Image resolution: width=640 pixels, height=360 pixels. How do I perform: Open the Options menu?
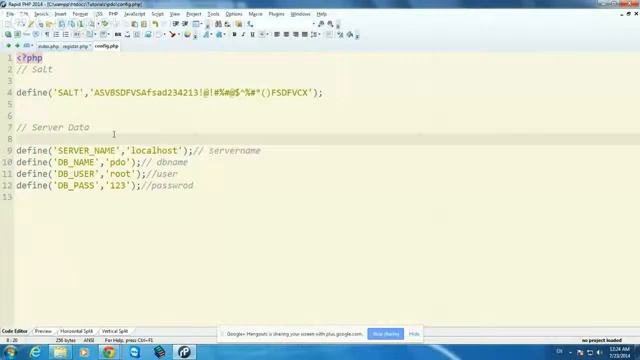pos(234,14)
